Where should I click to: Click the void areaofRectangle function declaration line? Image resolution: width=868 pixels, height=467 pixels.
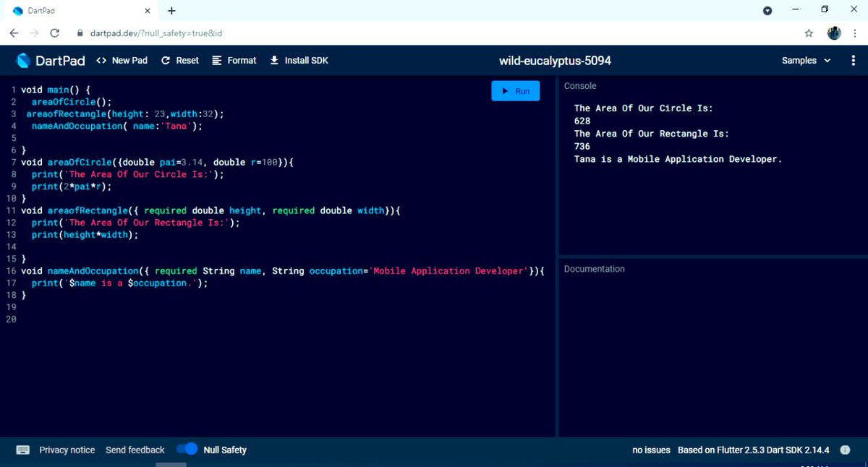coord(210,210)
